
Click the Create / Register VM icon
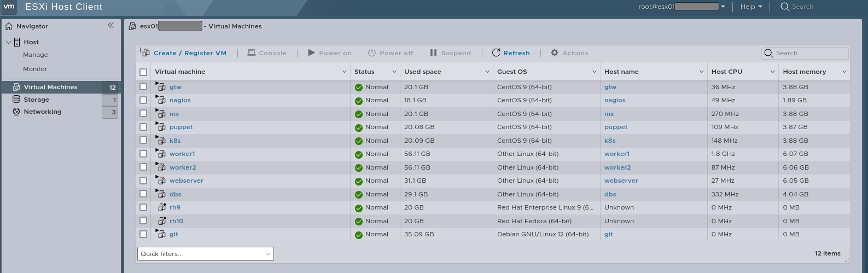pos(144,53)
